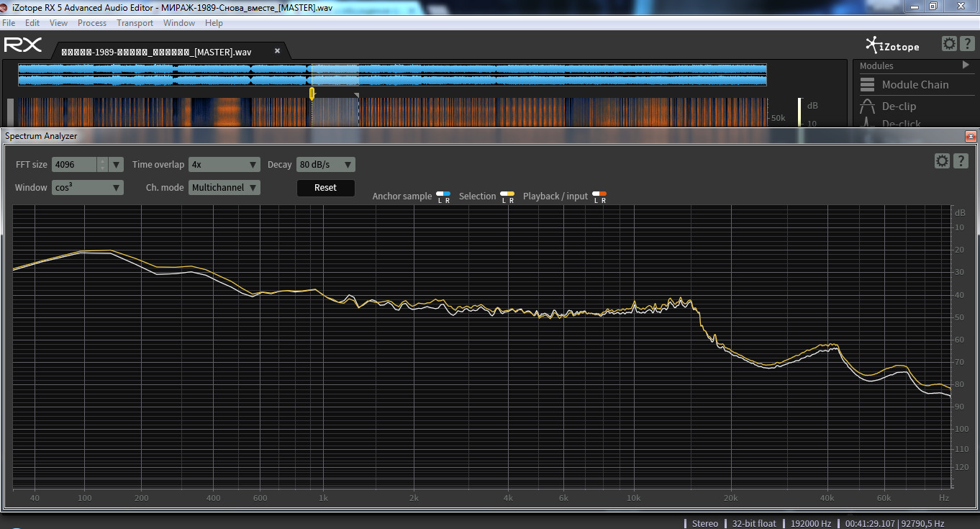
Task: Open the Transport menu
Action: click(x=135, y=23)
